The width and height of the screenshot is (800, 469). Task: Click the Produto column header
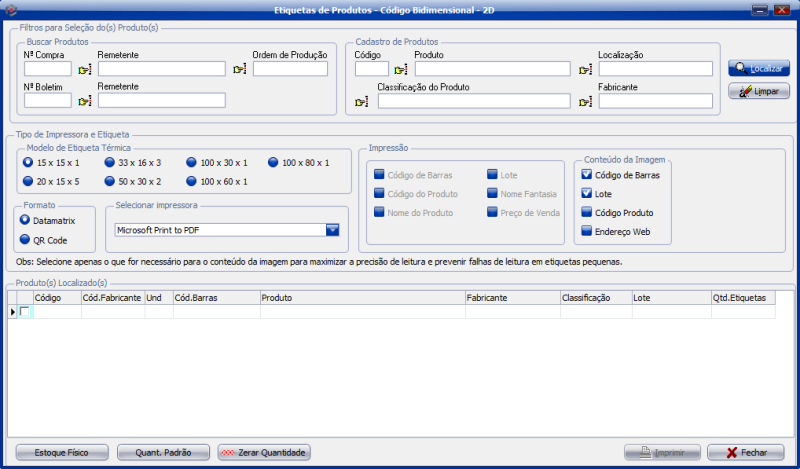coord(361,298)
